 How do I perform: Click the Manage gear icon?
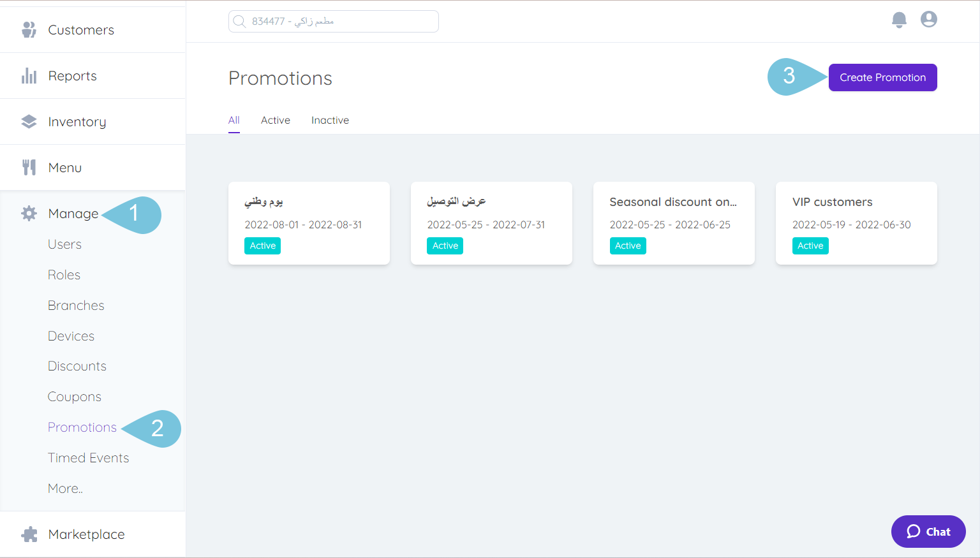pyautogui.click(x=29, y=214)
